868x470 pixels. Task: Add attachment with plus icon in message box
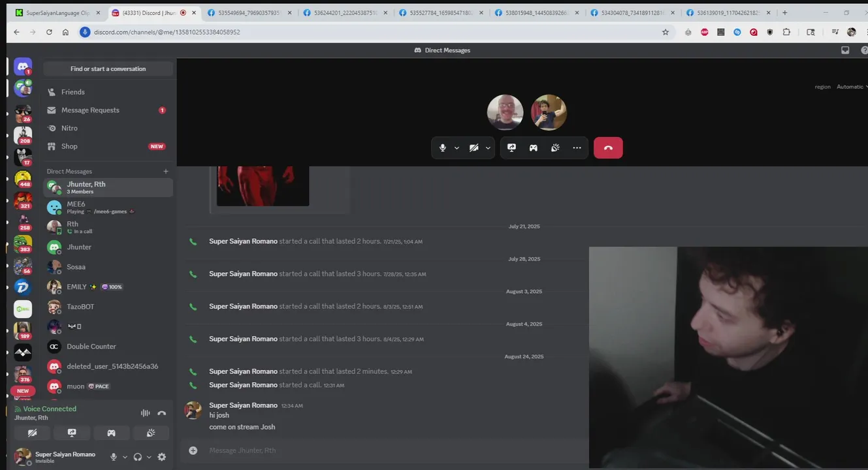point(193,450)
